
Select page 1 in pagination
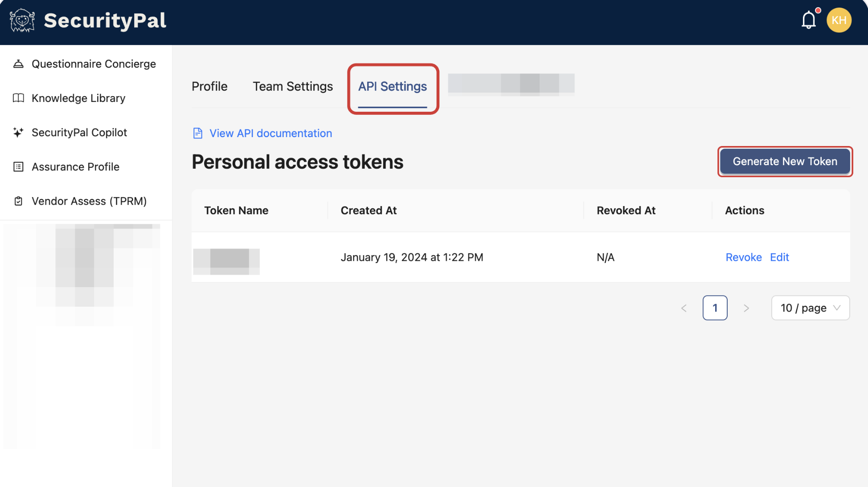715,308
